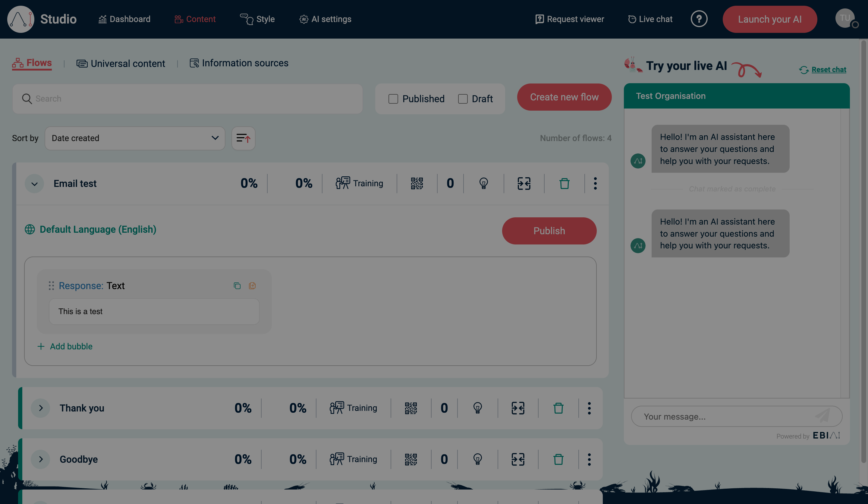Click the Reset chat link
The height and width of the screenshot is (504, 868).
829,69
